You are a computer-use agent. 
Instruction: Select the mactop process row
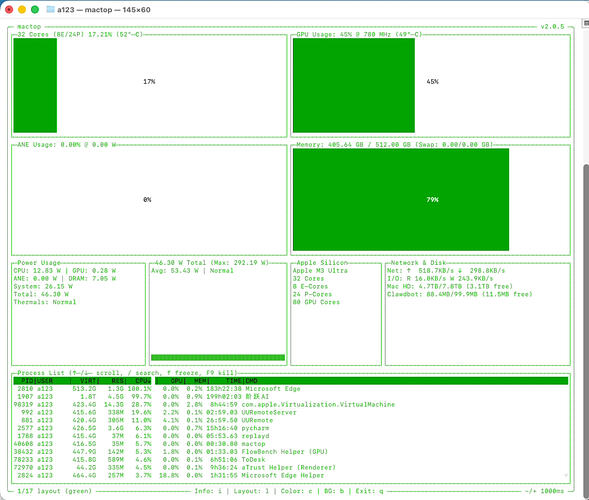(x=291, y=444)
